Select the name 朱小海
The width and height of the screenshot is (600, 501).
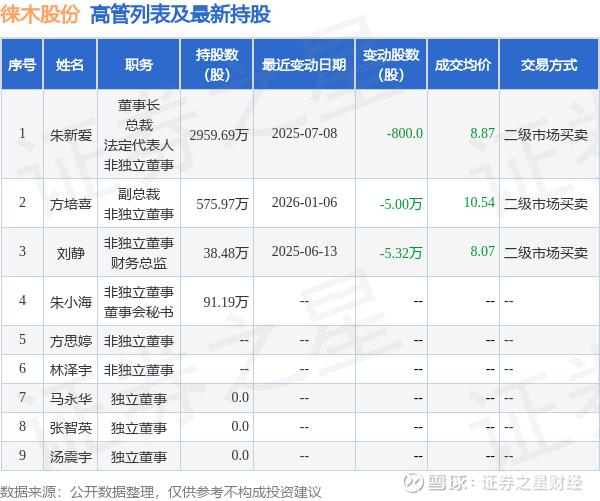point(71,302)
